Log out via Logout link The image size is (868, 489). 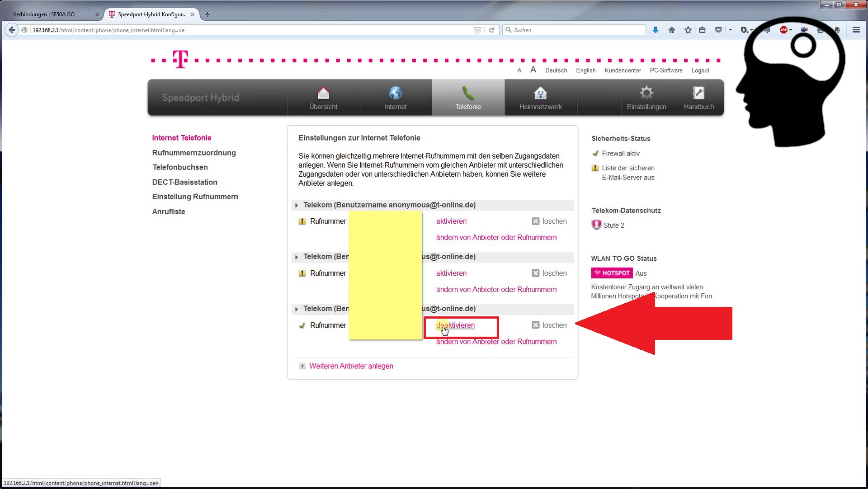pyautogui.click(x=700, y=71)
